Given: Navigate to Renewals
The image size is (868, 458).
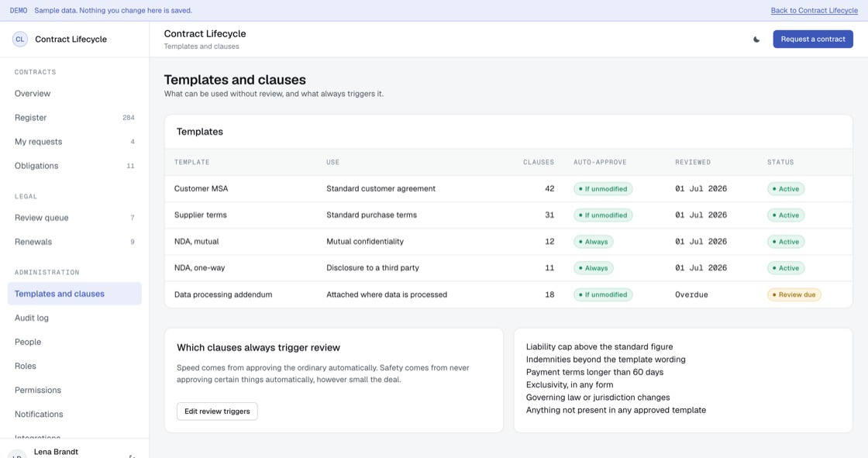Looking at the screenshot, I should pos(74,242).
